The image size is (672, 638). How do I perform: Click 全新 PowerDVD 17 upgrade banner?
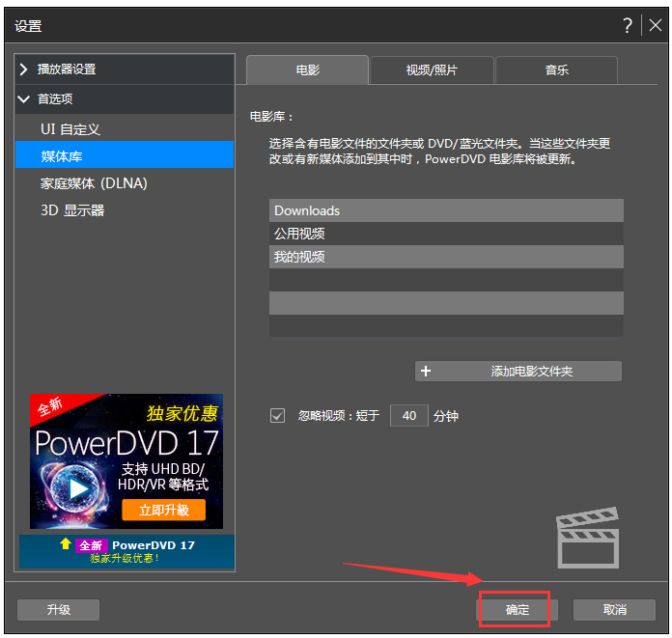pyautogui.click(x=126, y=551)
